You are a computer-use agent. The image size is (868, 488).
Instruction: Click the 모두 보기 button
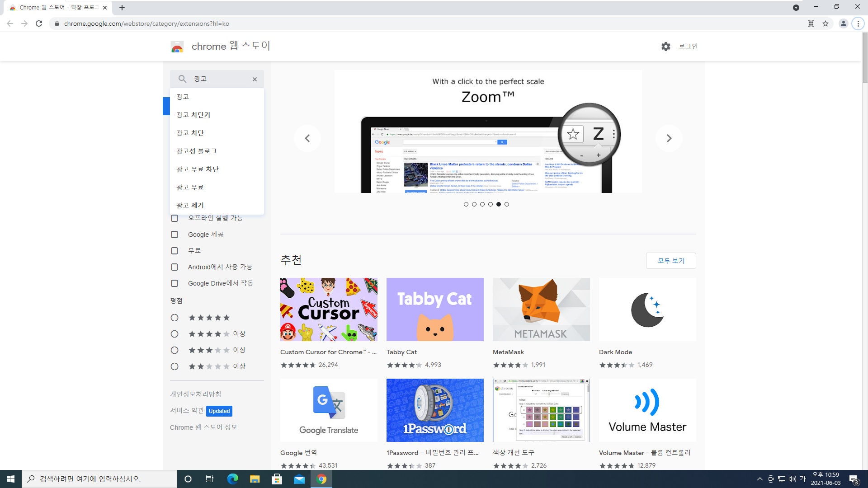click(x=671, y=261)
